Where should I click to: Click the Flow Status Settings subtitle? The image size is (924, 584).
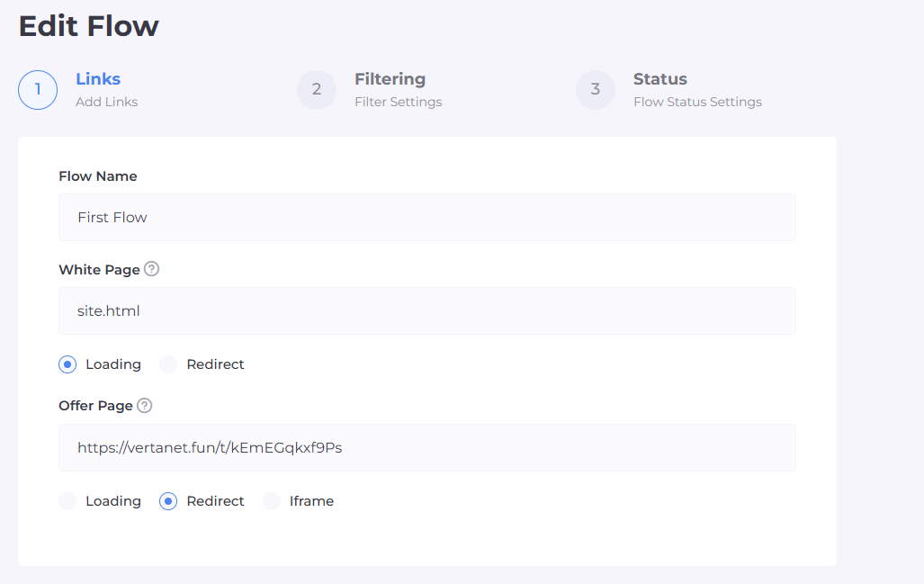pos(697,102)
